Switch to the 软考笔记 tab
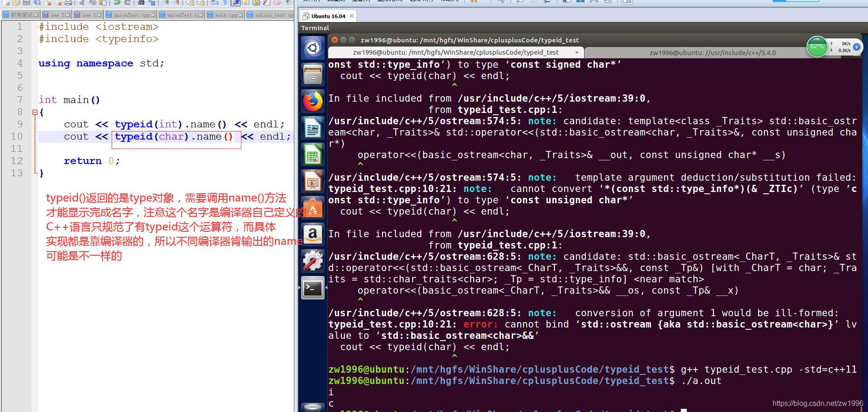The height and width of the screenshot is (412, 868). pos(21,15)
